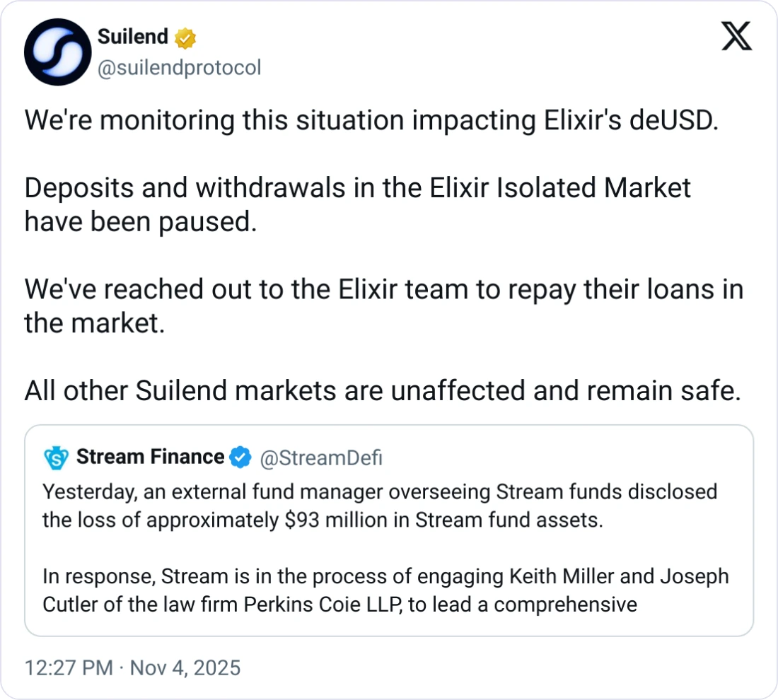Screen dimensions: 778x700
Task: Open the Suilend display name
Action: (133, 37)
